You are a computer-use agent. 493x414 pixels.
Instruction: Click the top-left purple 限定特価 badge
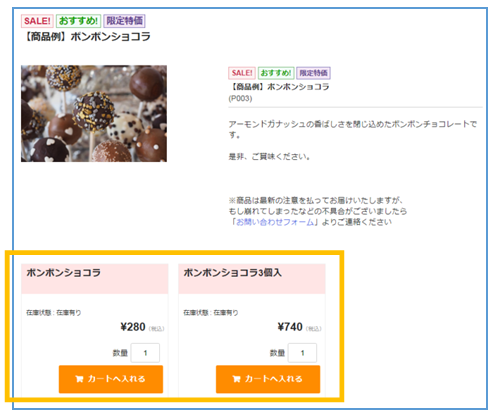click(x=124, y=21)
